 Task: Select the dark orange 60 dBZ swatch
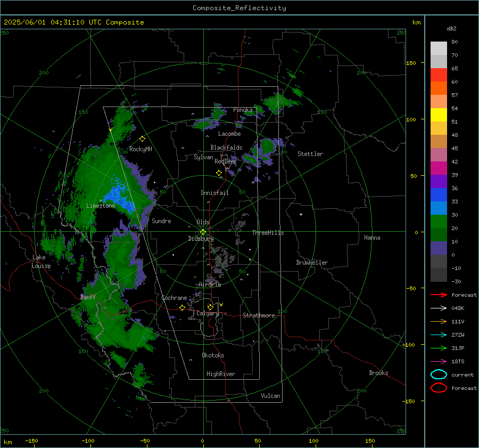(x=439, y=88)
